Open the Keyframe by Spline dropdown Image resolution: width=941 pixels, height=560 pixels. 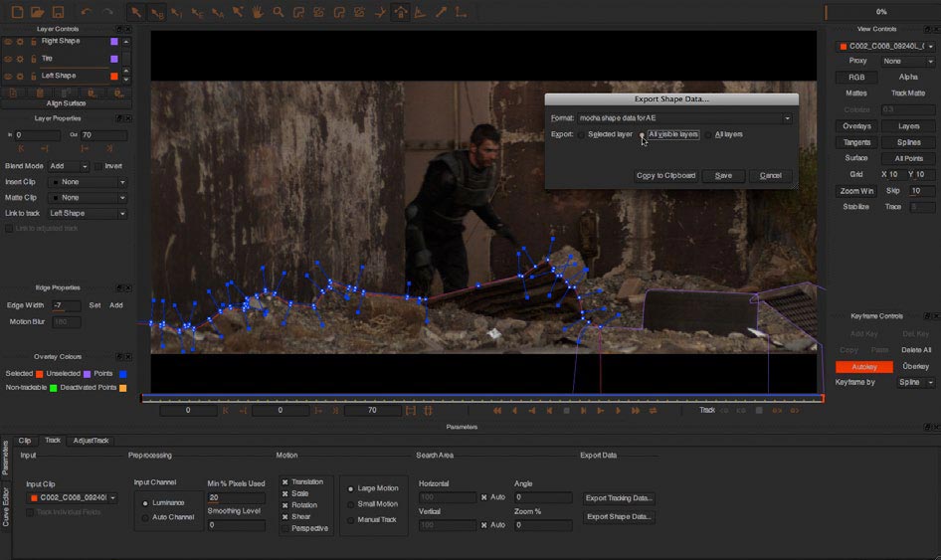915,382
